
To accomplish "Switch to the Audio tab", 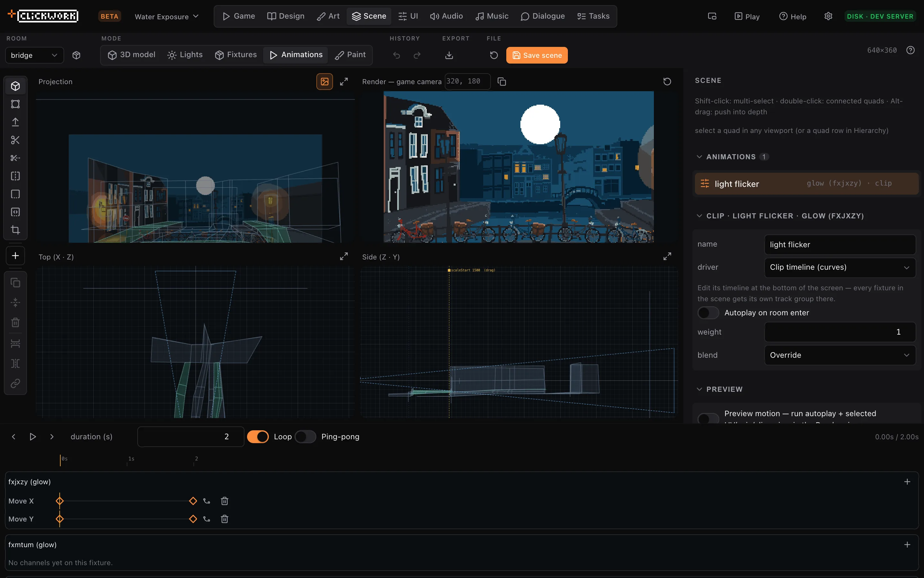I will tap(446, 16).
